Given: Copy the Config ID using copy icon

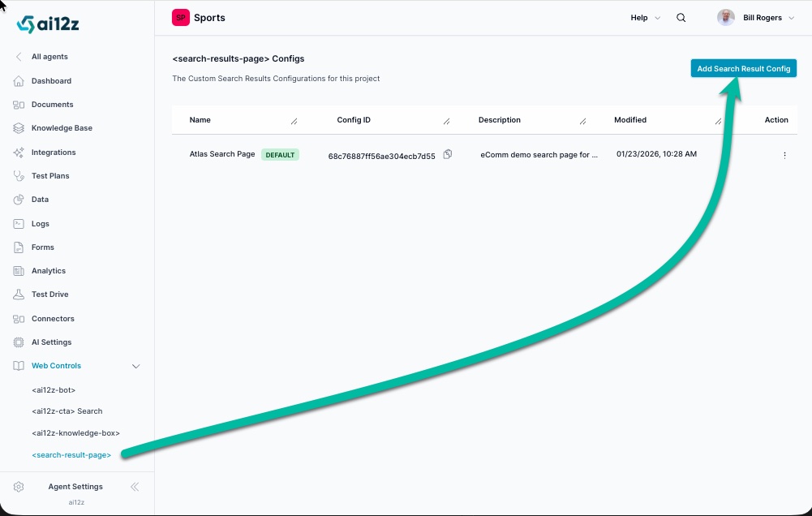Looking at the screenshot, I should (x=448, y=154).
